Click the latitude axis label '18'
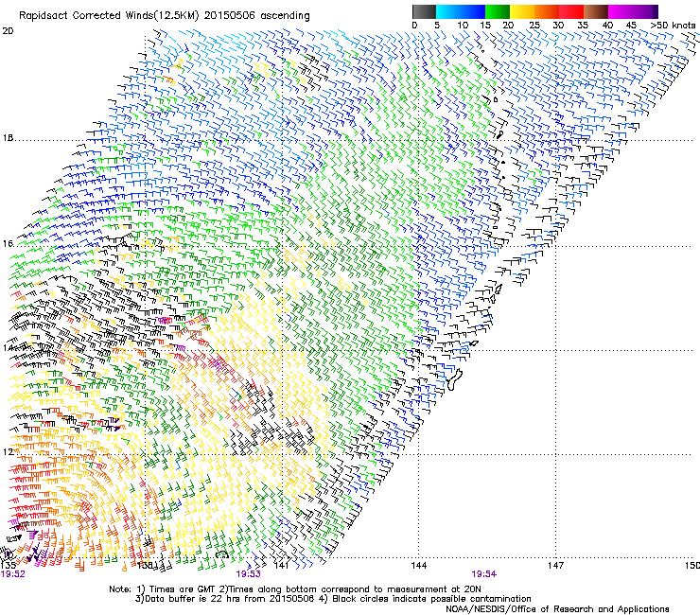Screen dimensions: 700x615 (8, 138)
